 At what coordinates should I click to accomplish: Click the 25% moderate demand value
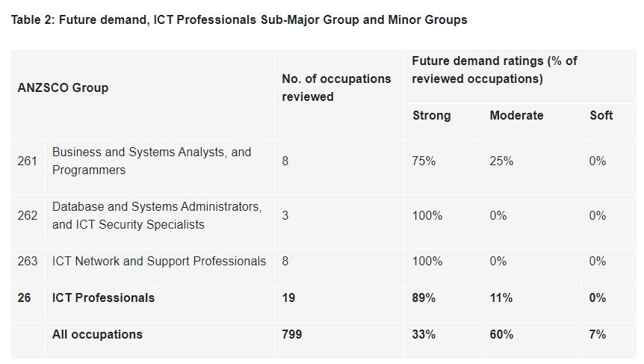(x=501, y=161)
